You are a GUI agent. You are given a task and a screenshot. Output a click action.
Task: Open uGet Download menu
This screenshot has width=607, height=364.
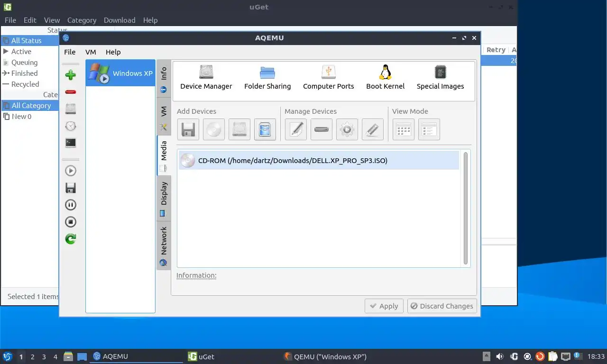click(x=120, y=20)
